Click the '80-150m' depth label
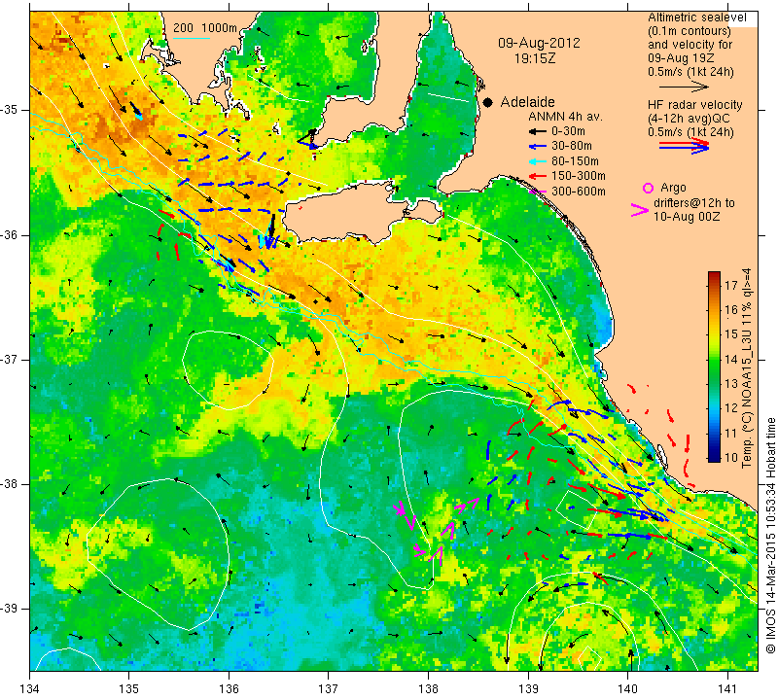778x700 pixels. [x=575, y=161]
